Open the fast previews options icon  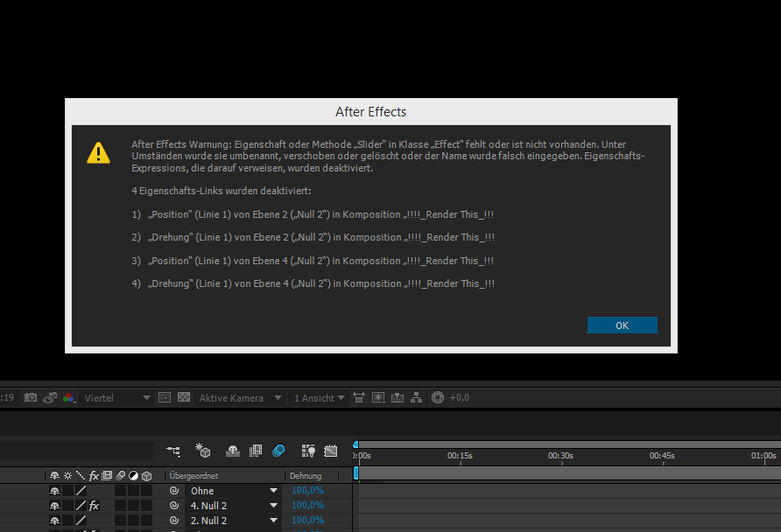pos(378,397)
